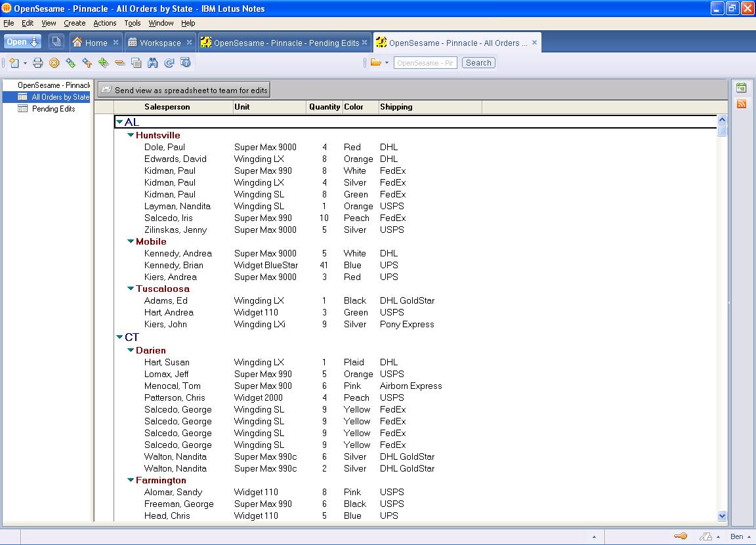Collapse the AL state category
The width and height of the screenshot is (756, 545).
tap(119, 122)
